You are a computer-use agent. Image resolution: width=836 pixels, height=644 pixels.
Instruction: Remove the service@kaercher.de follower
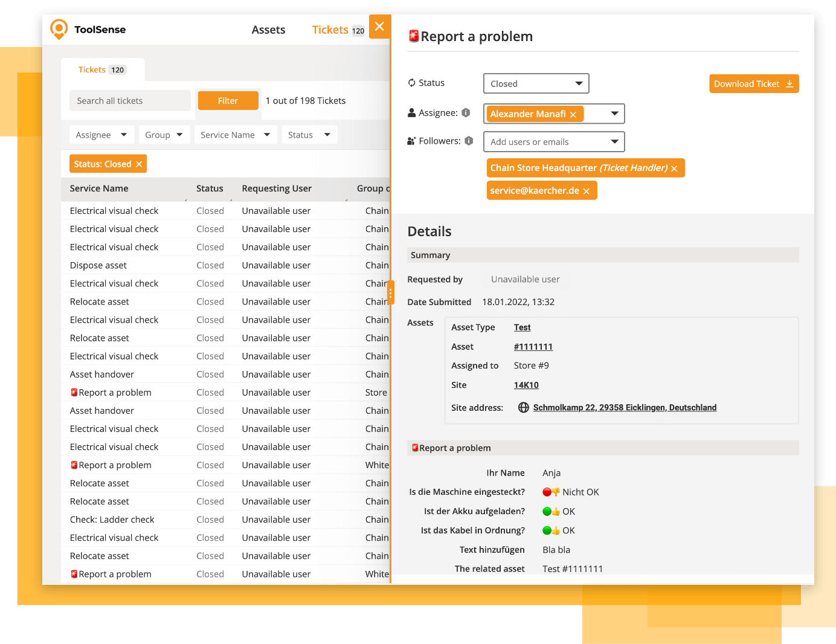click(586, 190)
